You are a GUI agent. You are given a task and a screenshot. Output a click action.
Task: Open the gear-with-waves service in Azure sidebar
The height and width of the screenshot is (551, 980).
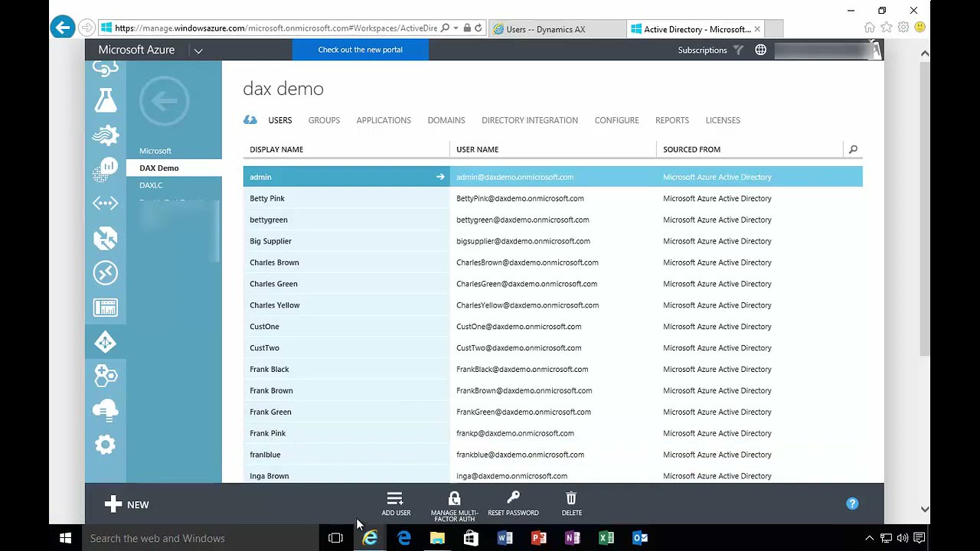[x=106, y=135]
